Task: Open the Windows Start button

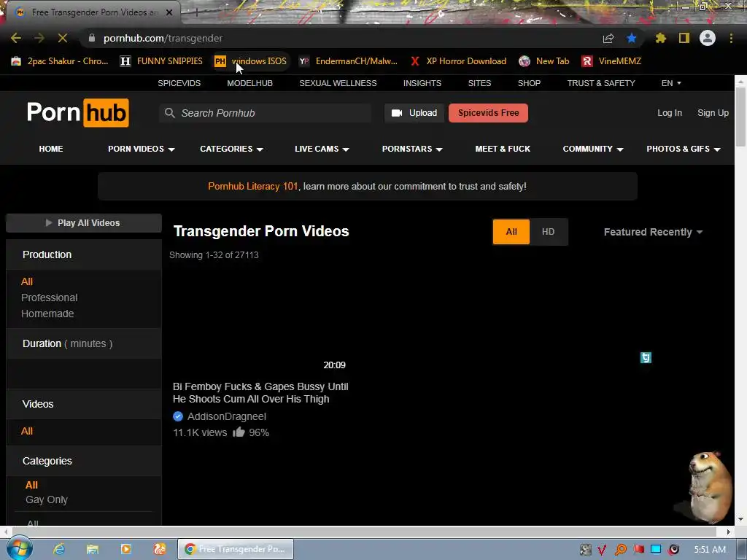Action: point(19,548)
